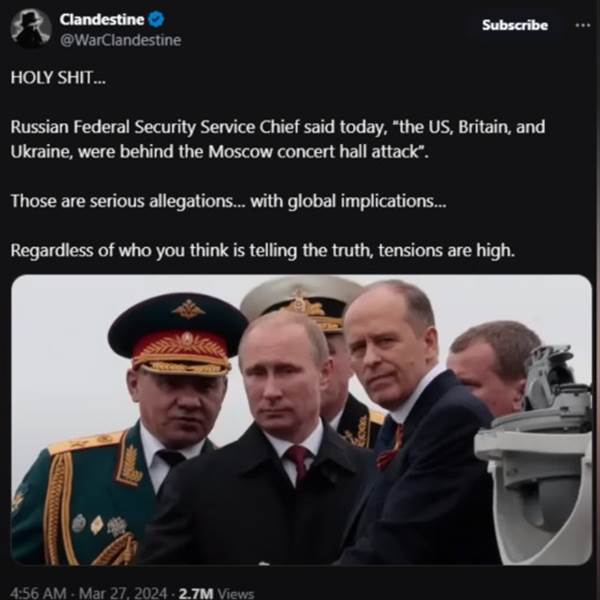Viewport: 600px width, 600px height.
Task: Click the gray equipment mount in photo
Action: [535, 455]
